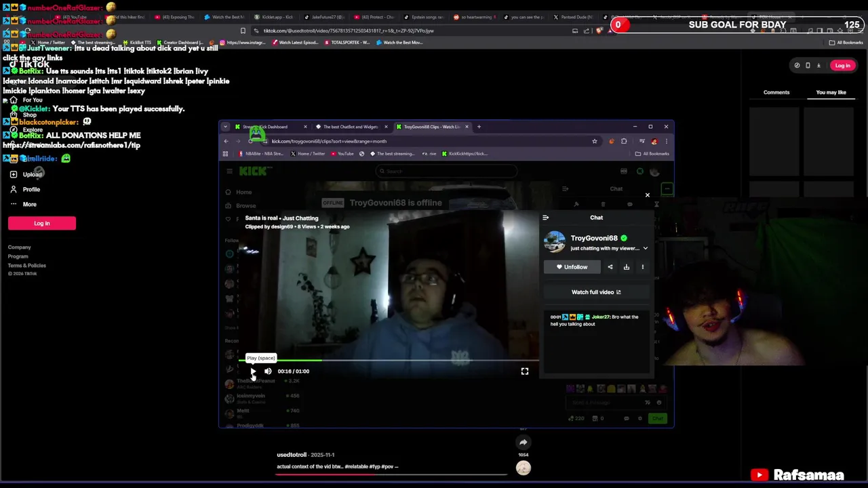The width and height of the screenshot is (868, 488).
Task: Click the green Chat send button
Action: pos(657,418)
